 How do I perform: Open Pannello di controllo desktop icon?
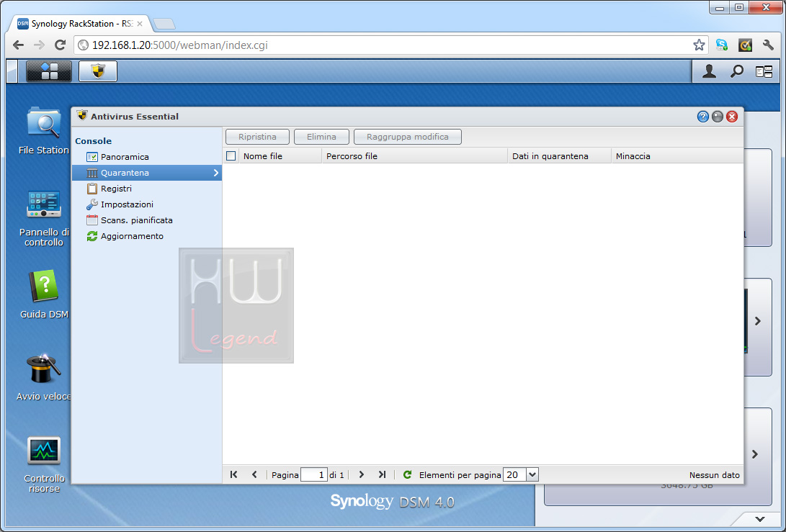coord(44,218)
